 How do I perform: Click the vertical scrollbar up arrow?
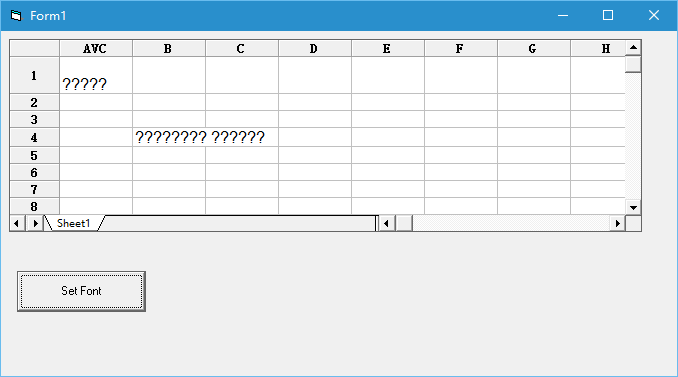633,48
